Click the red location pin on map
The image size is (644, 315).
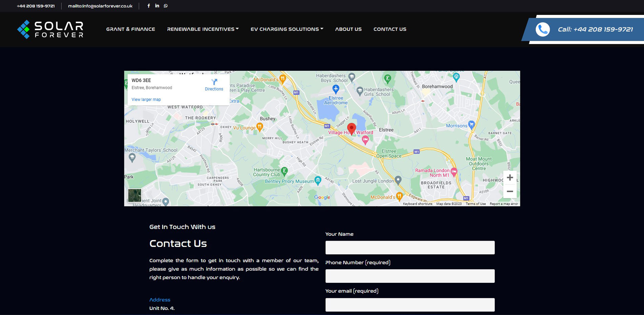point(351,128)
